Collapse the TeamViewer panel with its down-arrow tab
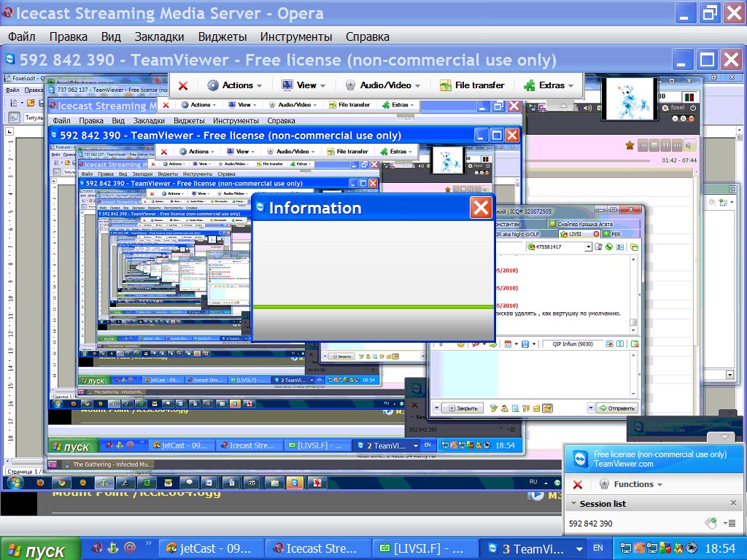747x560 pixels. click(x=724, y=437)
